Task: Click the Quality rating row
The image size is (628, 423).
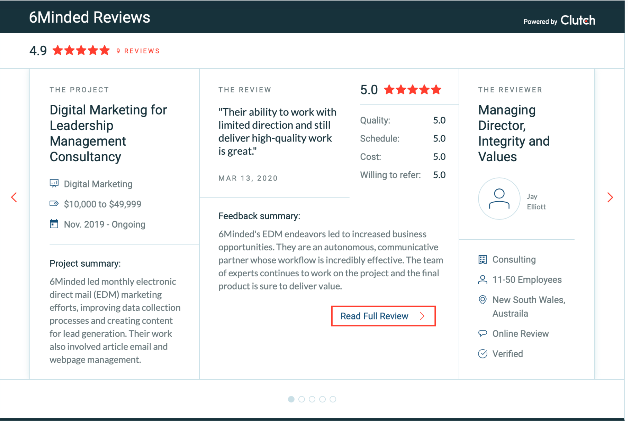Action: 403,121
